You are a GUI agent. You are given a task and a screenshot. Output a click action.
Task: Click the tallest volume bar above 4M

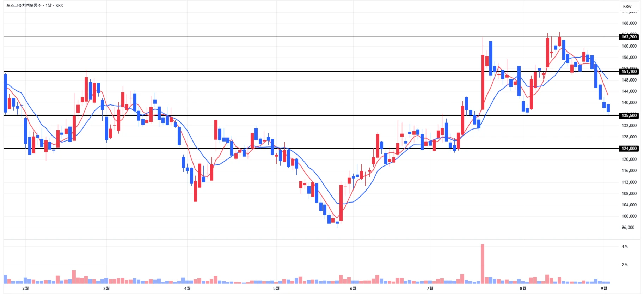(482, 264)
